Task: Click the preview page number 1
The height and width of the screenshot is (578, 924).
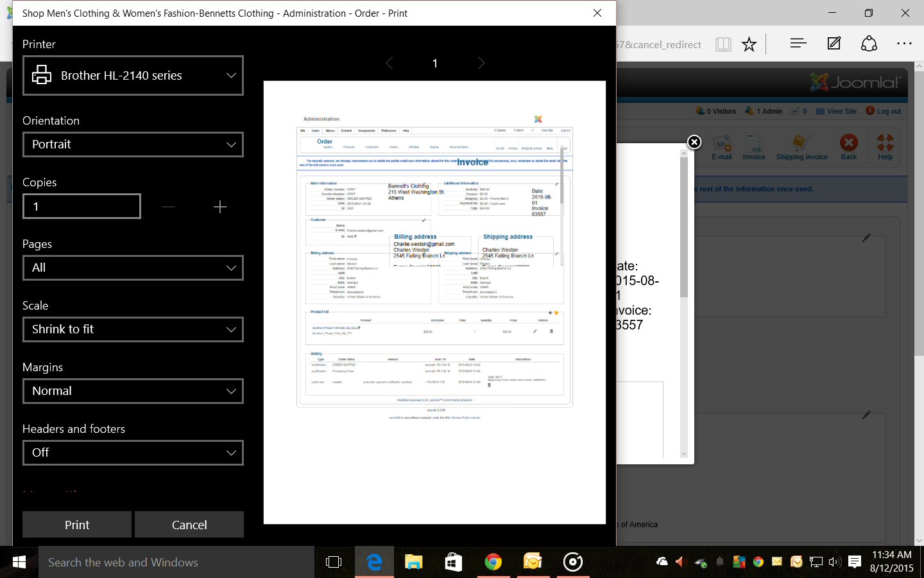Action: point(435,63)
